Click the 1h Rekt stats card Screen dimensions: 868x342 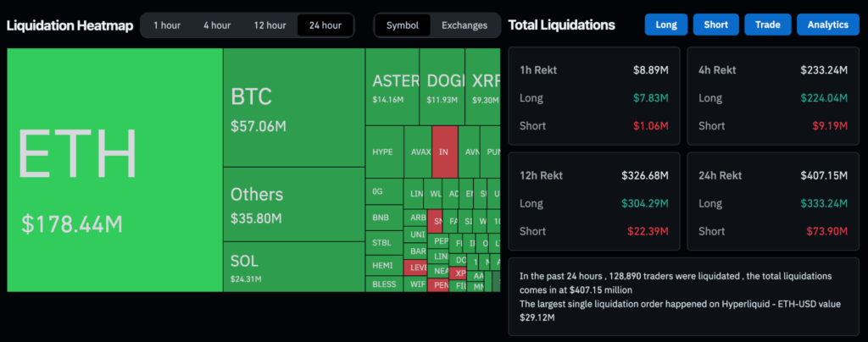coord(593,97)
